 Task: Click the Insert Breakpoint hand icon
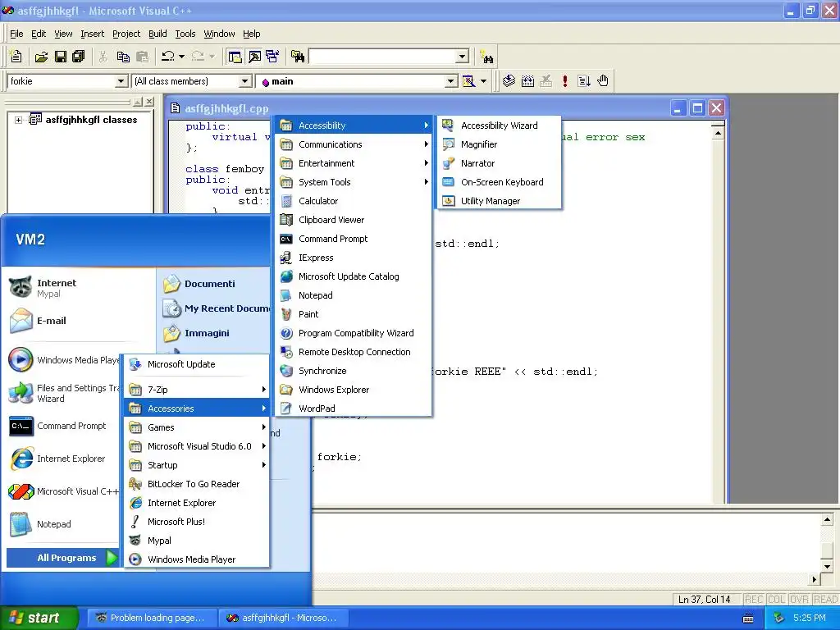pyautogui.click(x=603, y=81)
